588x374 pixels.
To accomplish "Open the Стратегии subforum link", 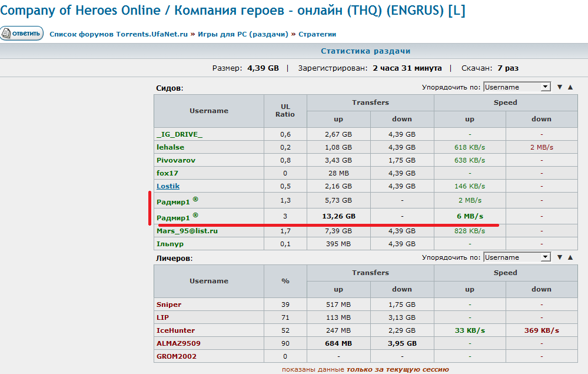I will [317, 34].
